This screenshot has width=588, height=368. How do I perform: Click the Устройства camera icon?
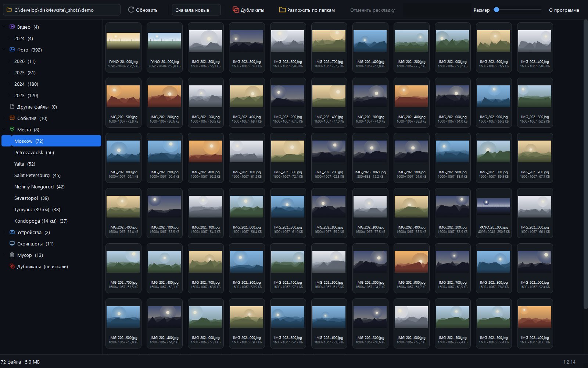[x=12, y=232]
